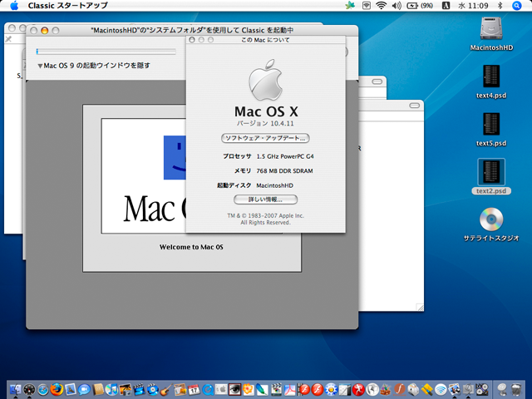Open iPhoto from the Dock

pyautogui.click(x=126, y=390)
